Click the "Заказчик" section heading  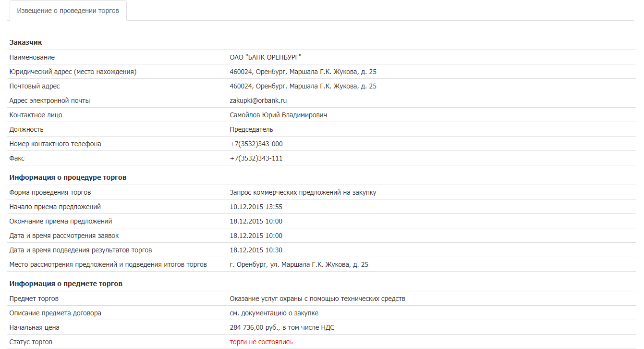(26, 42)
